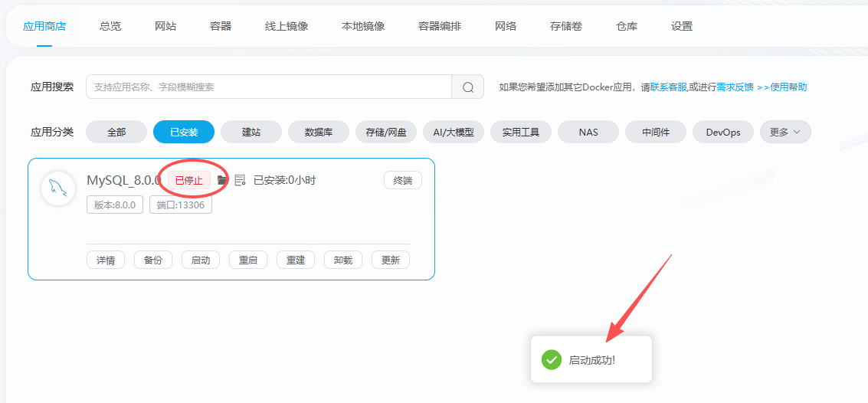Go to 容器编排 tab
868x403 pixels.
pos(440,26)
